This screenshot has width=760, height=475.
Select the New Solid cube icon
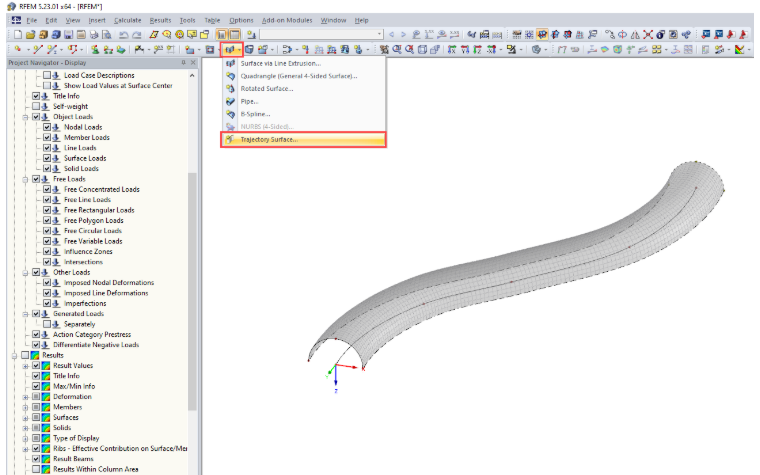point(249,49)
